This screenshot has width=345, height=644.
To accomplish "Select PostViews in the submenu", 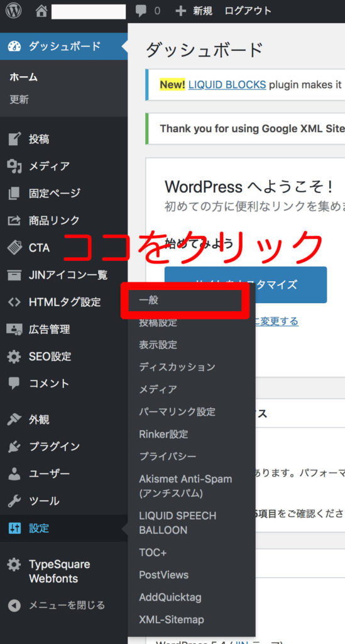I will [163, 575].
